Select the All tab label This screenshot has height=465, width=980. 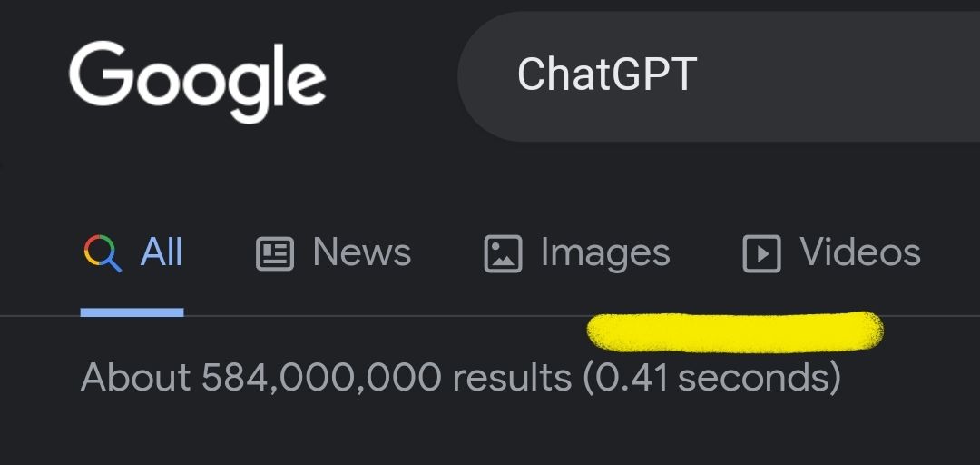162,252
